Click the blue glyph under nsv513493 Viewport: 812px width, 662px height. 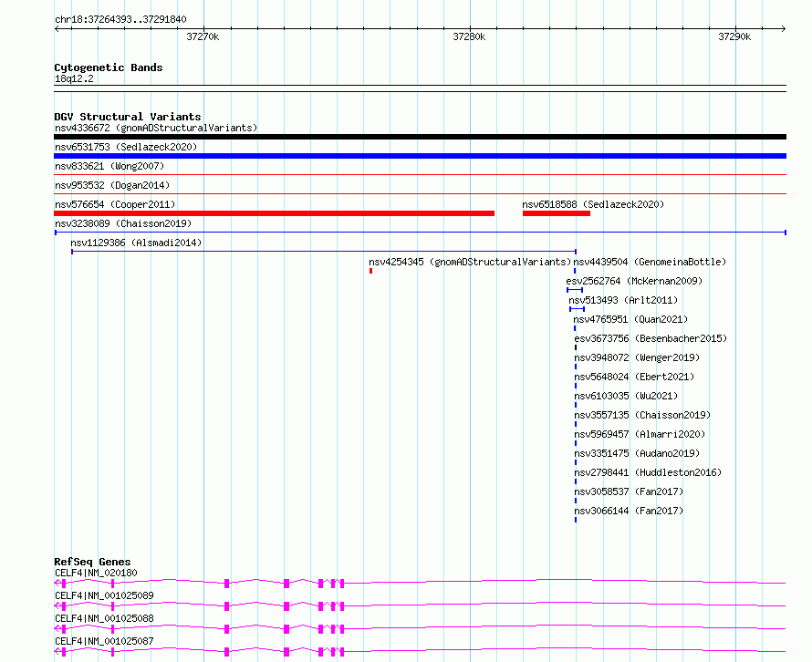point(577,309)
